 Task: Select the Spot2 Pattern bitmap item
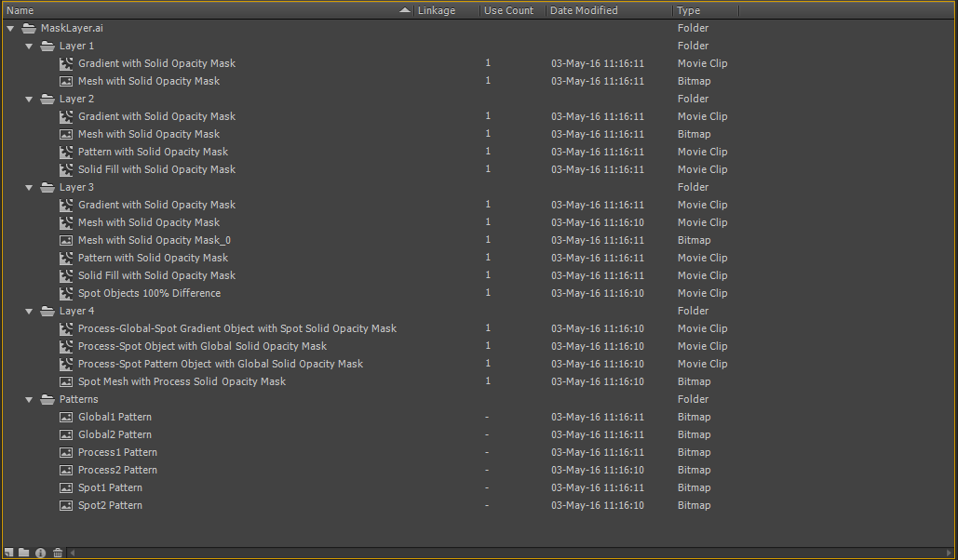click(110, 506)
